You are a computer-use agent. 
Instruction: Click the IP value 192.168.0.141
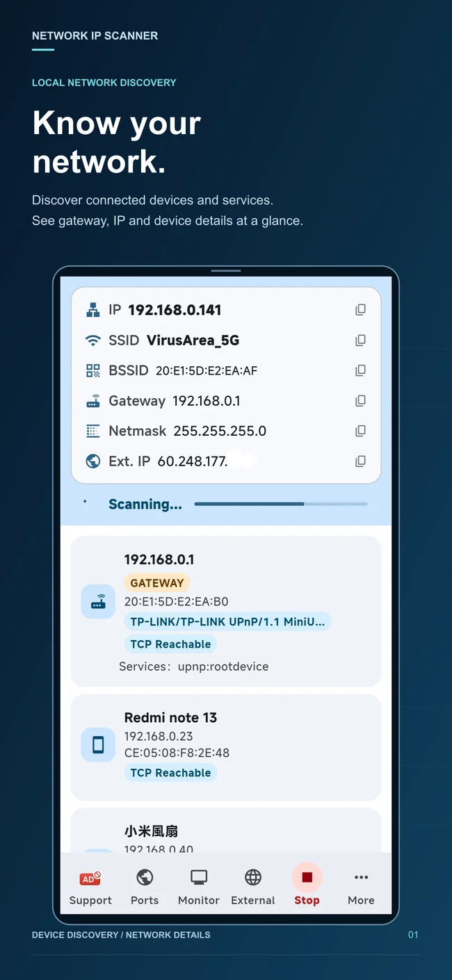pyautogui.click(x=175, y=310)
